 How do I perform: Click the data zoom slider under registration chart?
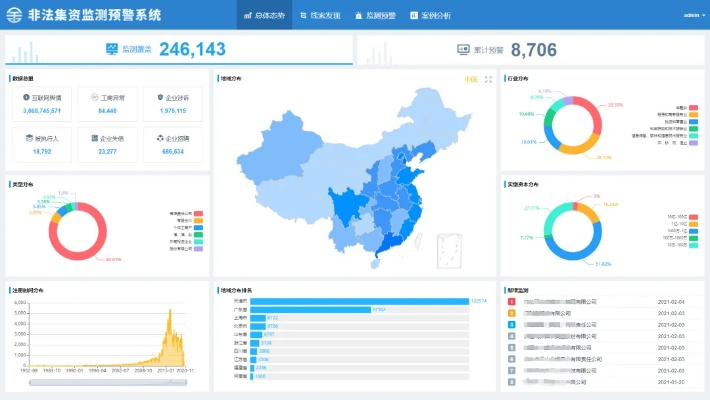[x=108, y=382]
